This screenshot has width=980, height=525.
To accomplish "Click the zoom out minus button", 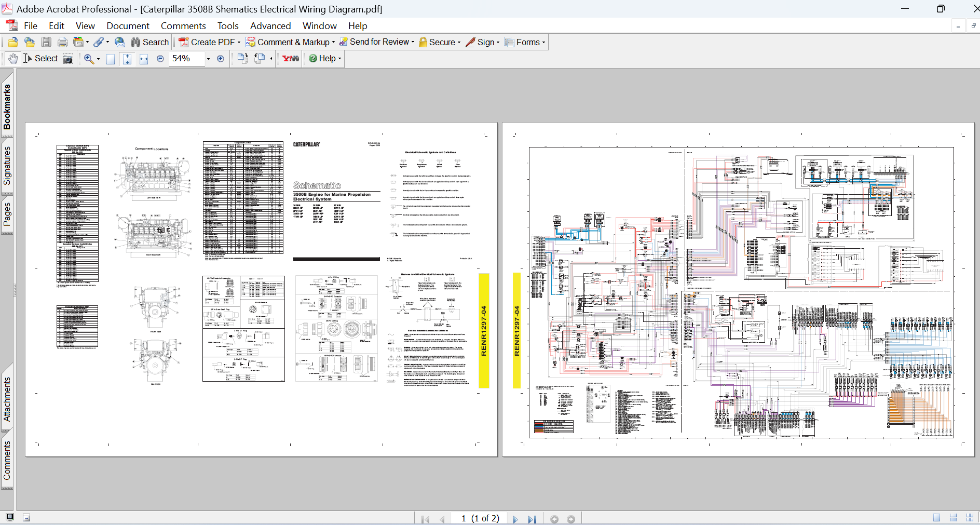I will [160, 59].
